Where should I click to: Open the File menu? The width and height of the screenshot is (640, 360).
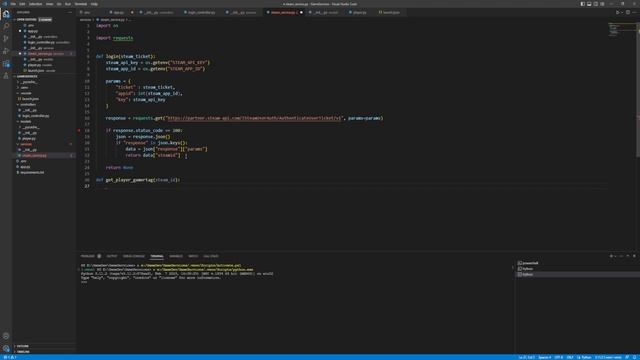tap(13, 4)
